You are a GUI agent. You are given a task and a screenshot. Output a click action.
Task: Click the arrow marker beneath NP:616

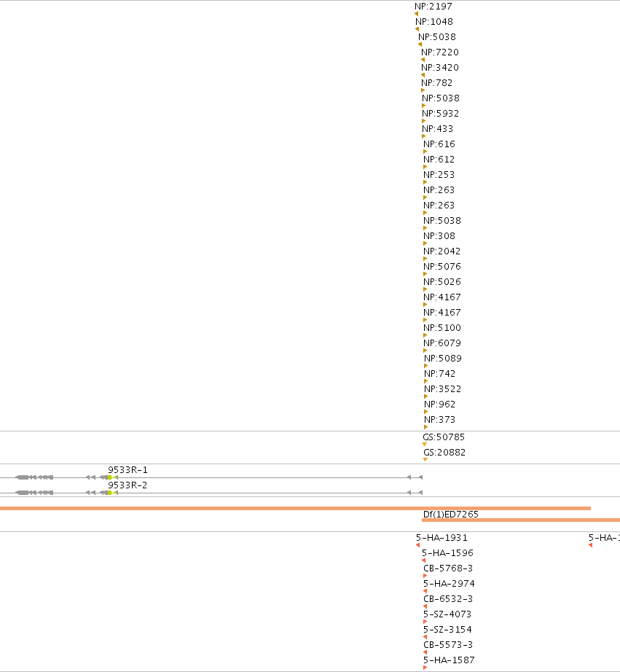(x=425, y=152)
